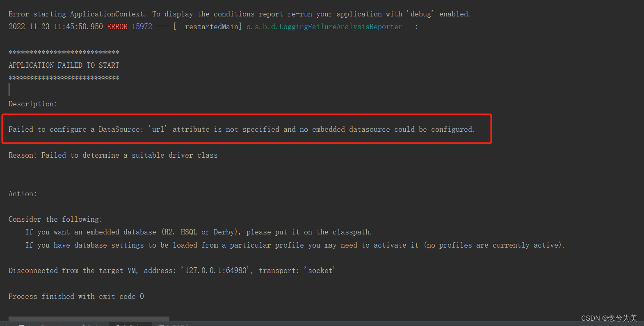
Task: Click the embedded database (H2, HSQL or Derby) suggestion line
Action: (x=199, y=232)
